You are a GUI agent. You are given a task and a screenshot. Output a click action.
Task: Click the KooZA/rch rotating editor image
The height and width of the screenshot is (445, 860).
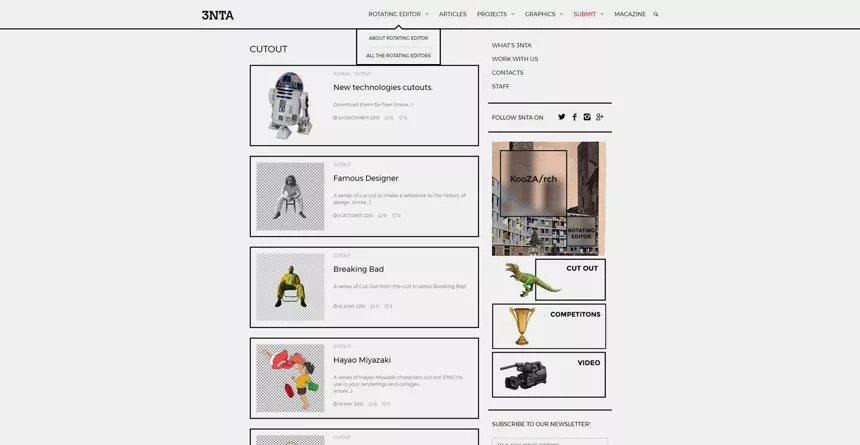click(x=548, y=198)
